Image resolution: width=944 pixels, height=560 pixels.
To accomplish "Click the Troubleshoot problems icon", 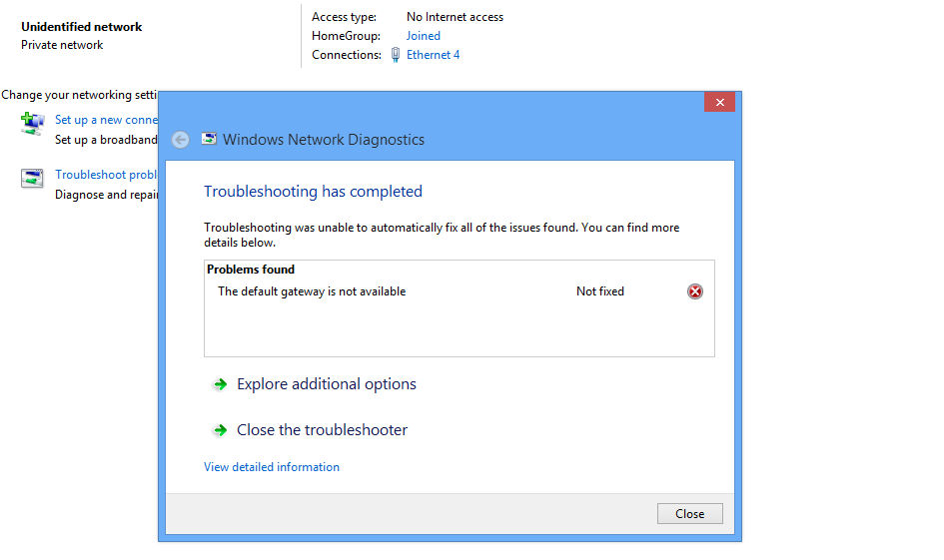I will (32, 179).
